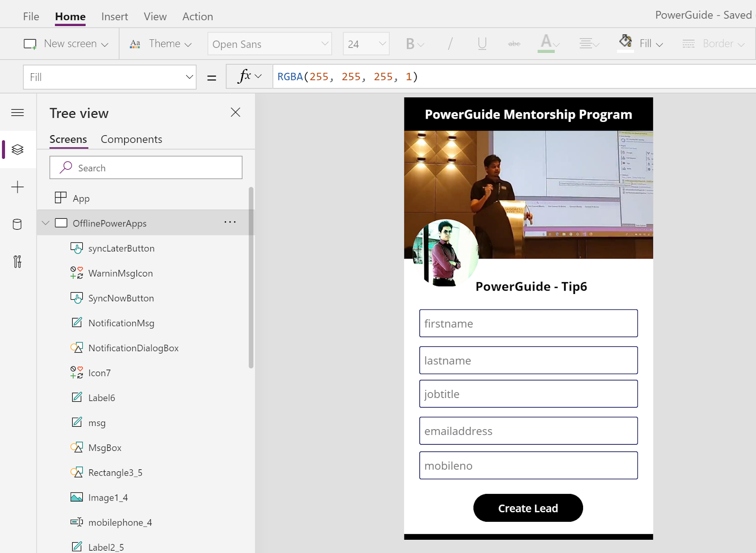Open the View tab
Image resolution: width=756 pixels, height=553 pixels.
[x=155, y=17]
